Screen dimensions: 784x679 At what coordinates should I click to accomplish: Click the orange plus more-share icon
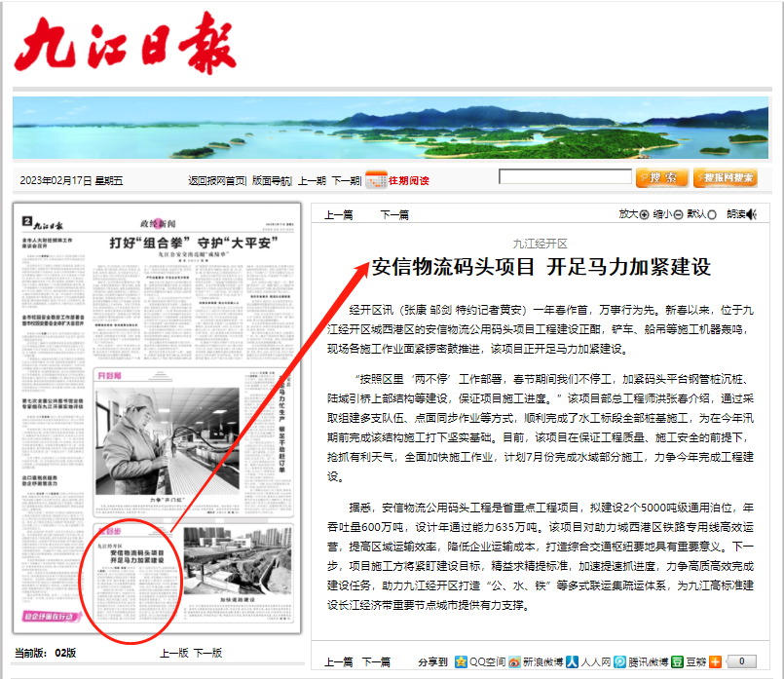click(x=716, y=661)
